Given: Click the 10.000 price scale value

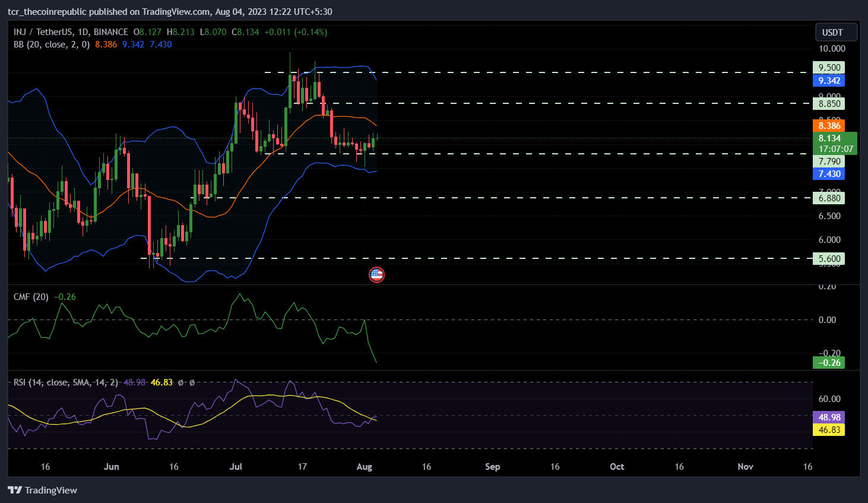Looking at the screenshot, I should click(x=832, y=49).
